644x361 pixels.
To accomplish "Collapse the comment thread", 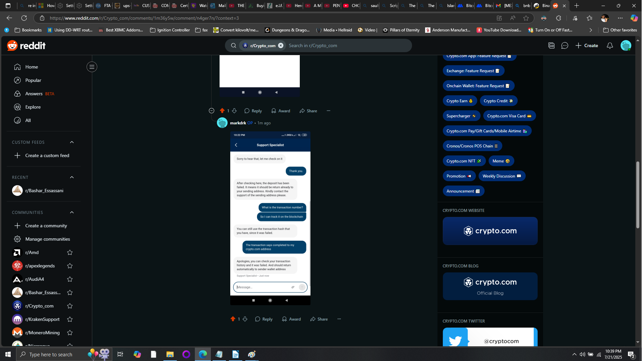I will click(x=212, y=111).
